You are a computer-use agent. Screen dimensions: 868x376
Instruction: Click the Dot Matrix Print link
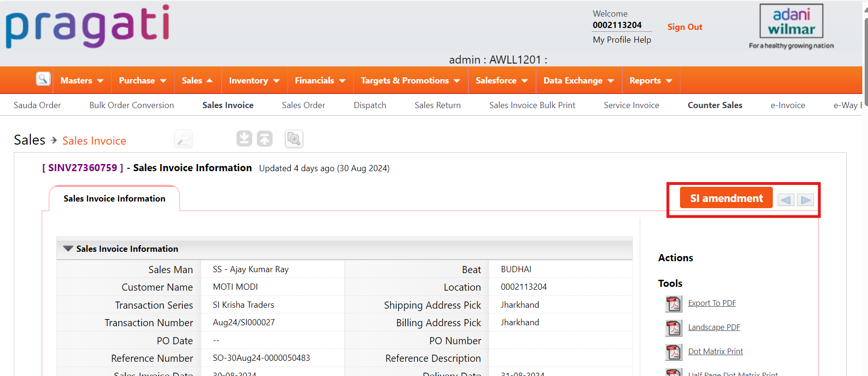(x=716, y=351)
